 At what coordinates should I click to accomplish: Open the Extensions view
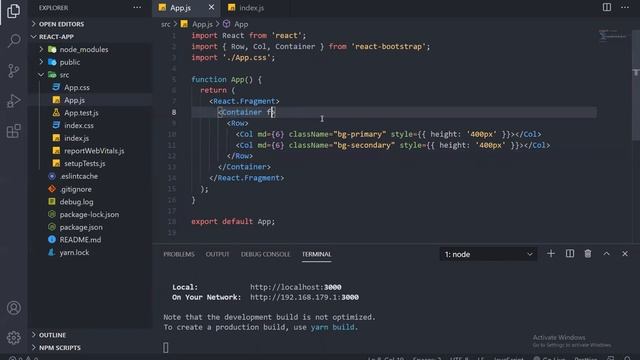point(13,131)
